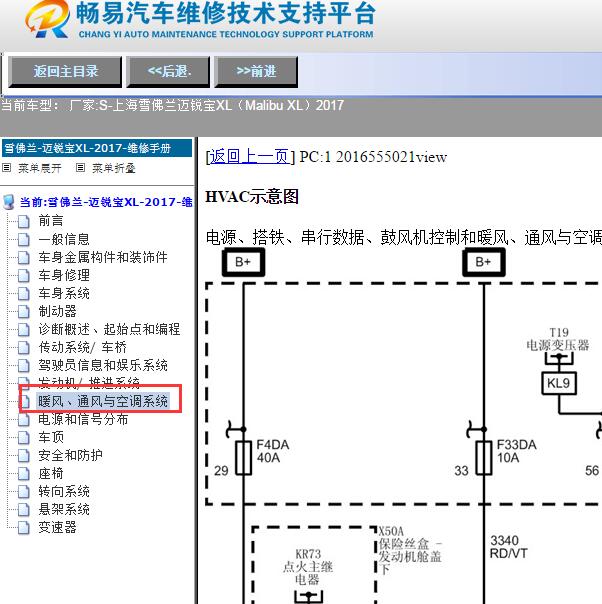The image size is (602, 604).
Task: Click the page icon beside 电源和信号分布
Action: (x=24, y=420)
